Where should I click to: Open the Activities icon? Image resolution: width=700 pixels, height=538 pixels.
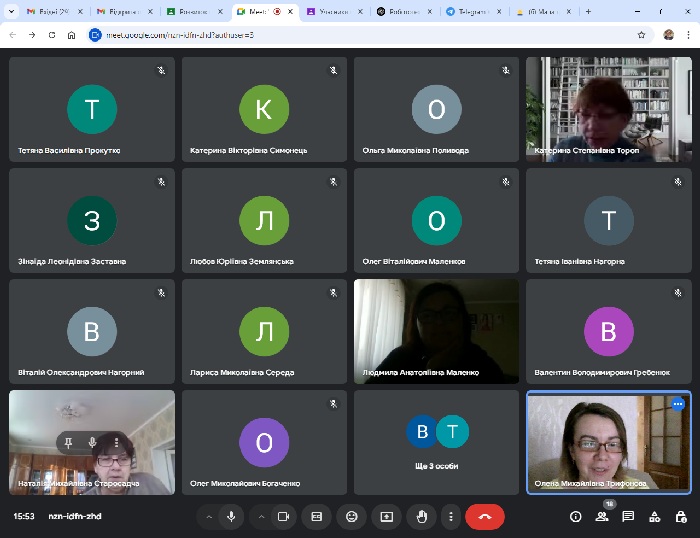point(654,516)
